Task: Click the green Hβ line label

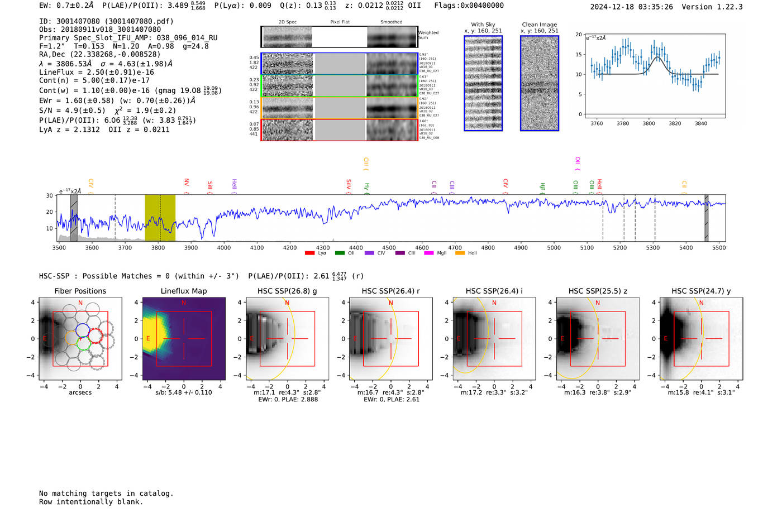Action: coord(542,187)
